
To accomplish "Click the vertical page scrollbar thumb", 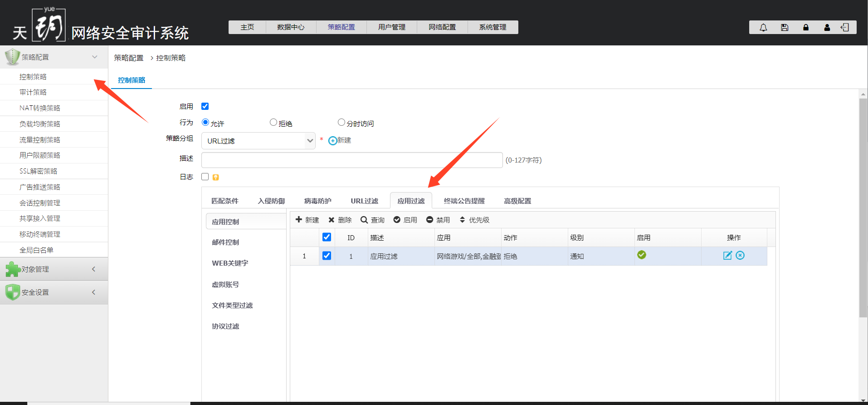I will 863,207.
